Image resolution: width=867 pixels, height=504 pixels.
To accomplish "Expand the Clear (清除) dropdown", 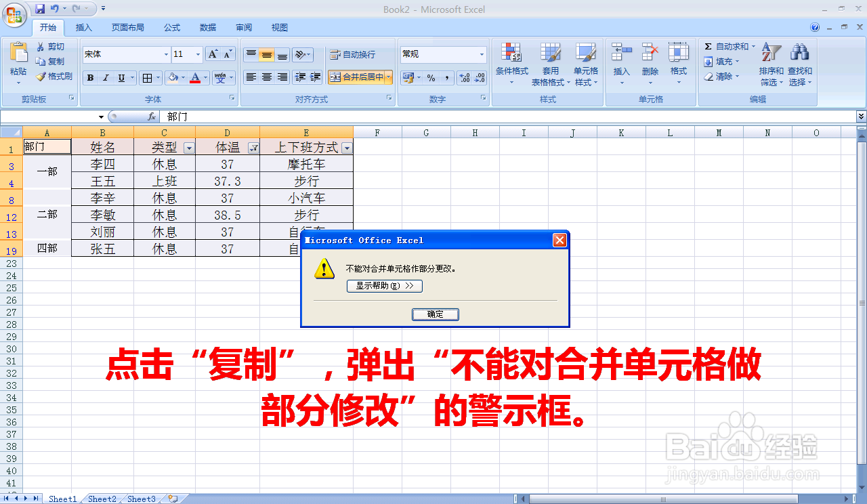I will (x=737, y=77).
